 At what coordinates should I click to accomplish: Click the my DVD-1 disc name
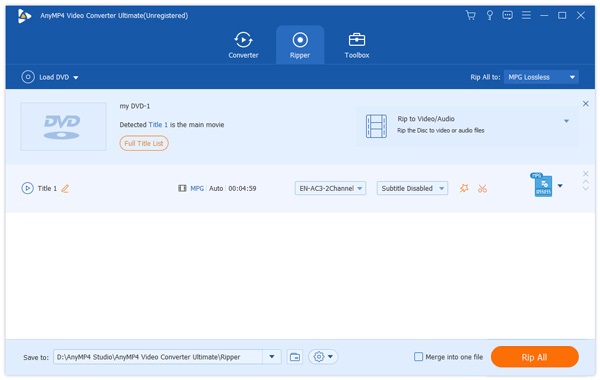click(x=135, y=106)
